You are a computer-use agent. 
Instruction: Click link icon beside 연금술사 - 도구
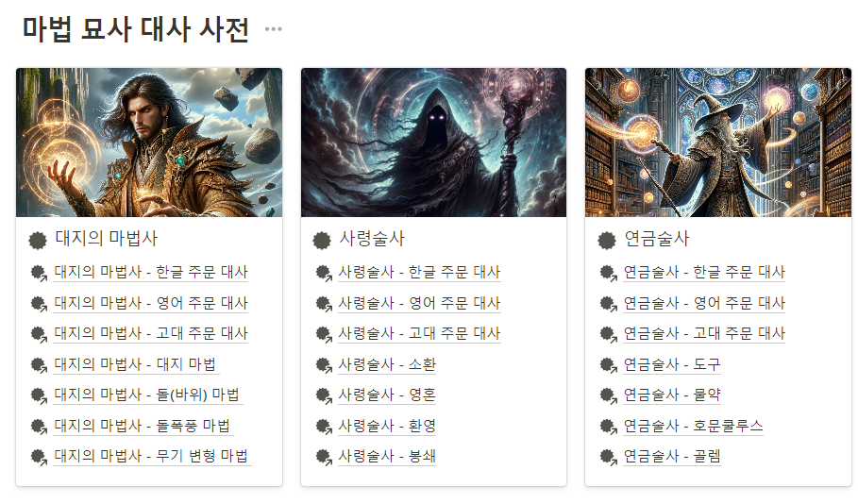pyautogui.click(x=608, y=364)
